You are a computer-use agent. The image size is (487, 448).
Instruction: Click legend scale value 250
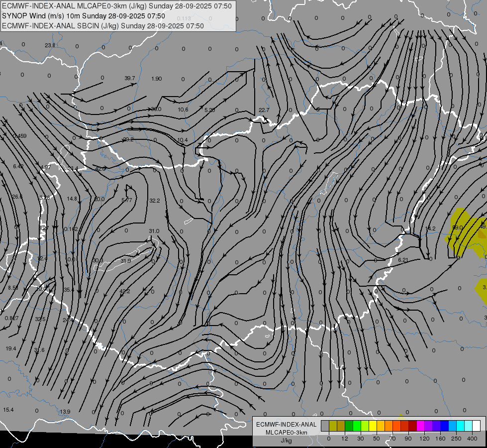pos(456,439)
